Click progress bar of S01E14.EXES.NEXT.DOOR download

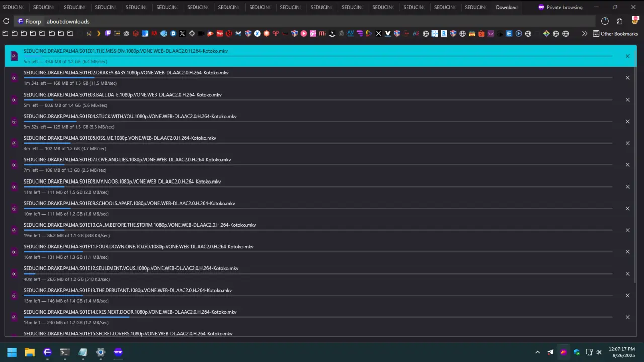point(318,317)
